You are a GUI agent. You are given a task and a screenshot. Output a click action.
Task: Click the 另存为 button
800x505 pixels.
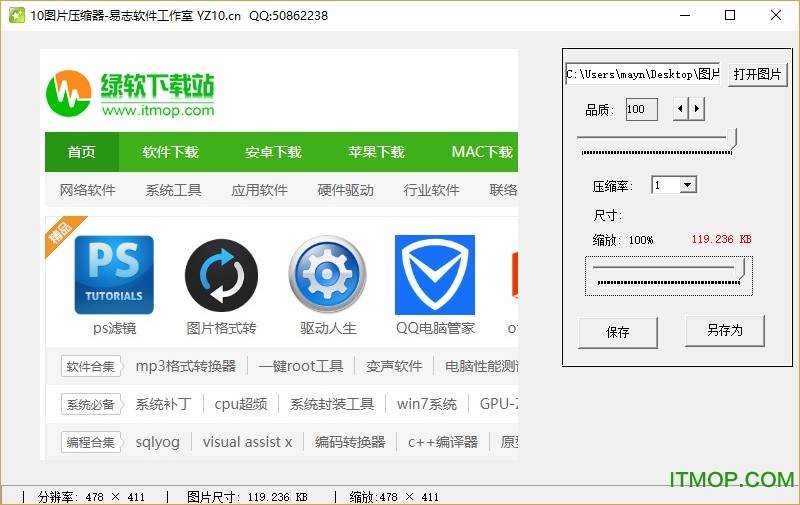coord(724,331)
